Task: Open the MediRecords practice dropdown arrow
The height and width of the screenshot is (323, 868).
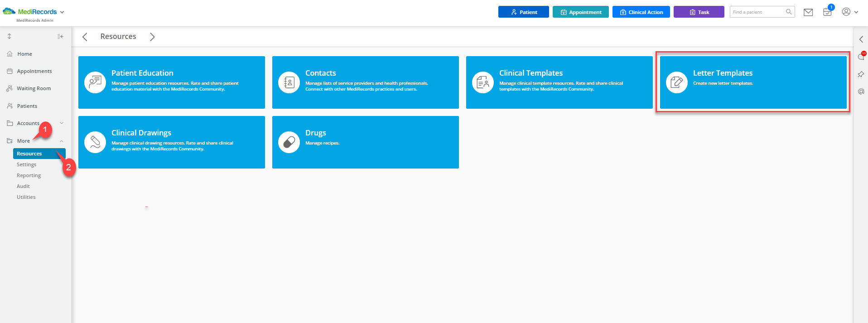Action: pyautogui.click(x=62, y=12)
